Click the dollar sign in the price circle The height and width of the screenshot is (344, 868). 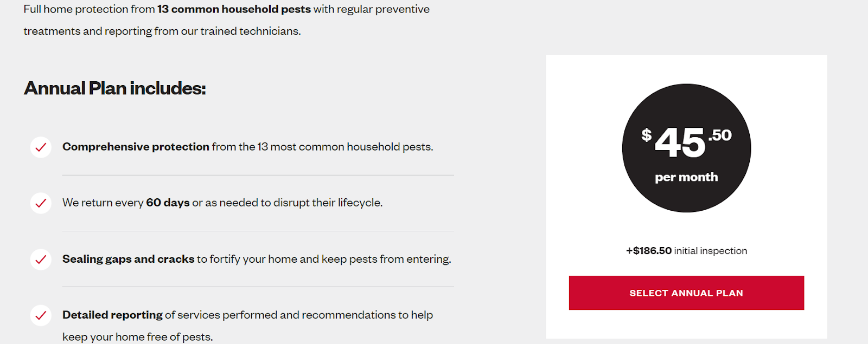click(x=646, y=134)
